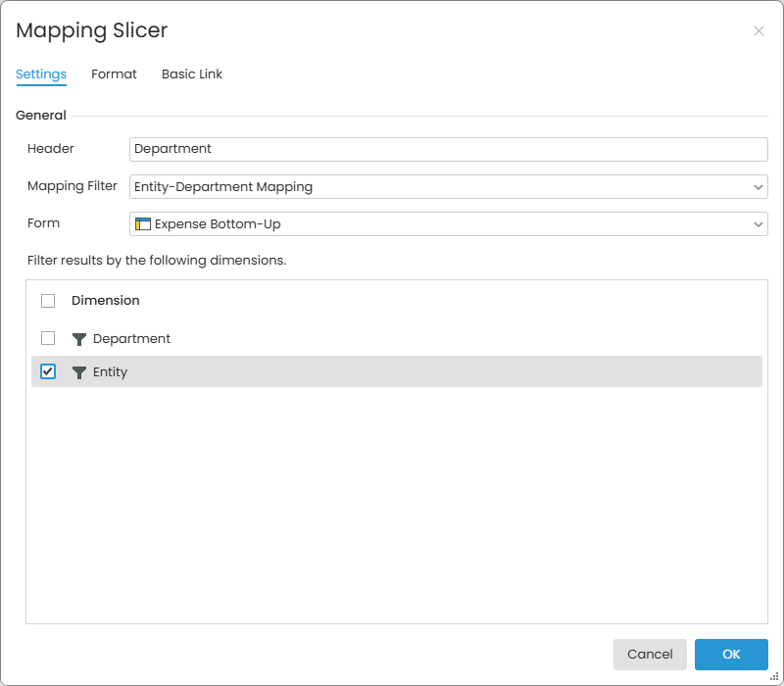Viewport: 784px width, 686px height.
Task: Click into the Header text field
Action: point(448,149)
